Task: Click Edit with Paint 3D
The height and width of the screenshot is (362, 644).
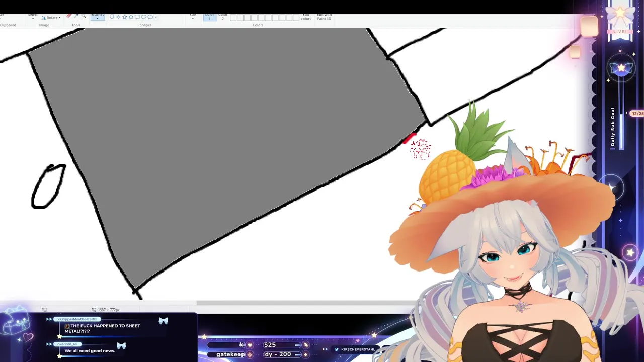Action: pos(324,17)
